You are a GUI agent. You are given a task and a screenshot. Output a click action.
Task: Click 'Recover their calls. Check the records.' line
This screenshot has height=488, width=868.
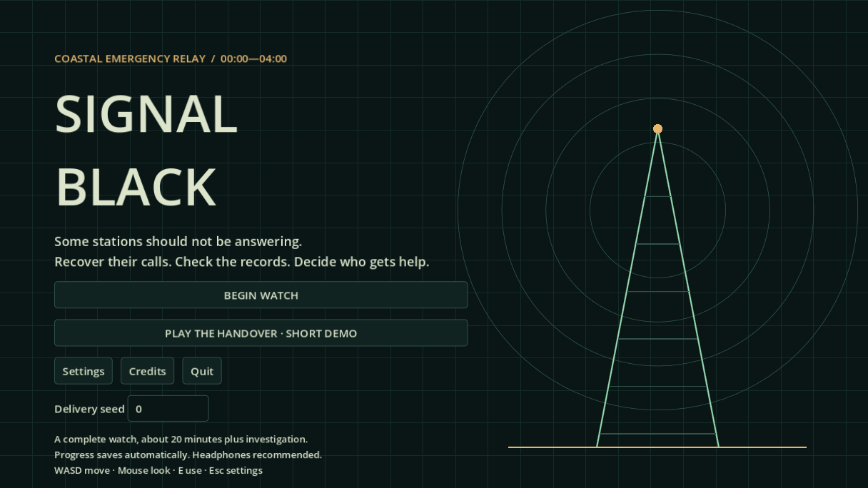tap(173, 262)
